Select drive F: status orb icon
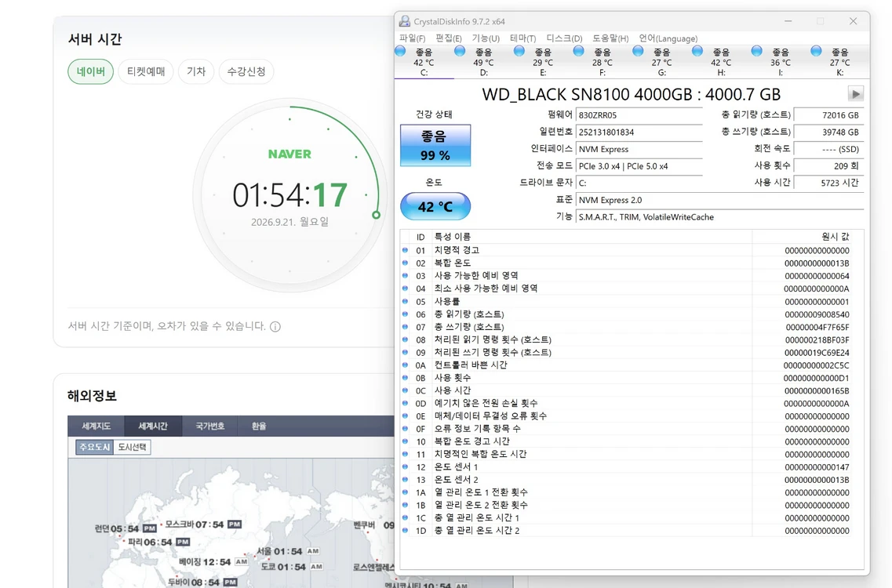 coord(578,51)
